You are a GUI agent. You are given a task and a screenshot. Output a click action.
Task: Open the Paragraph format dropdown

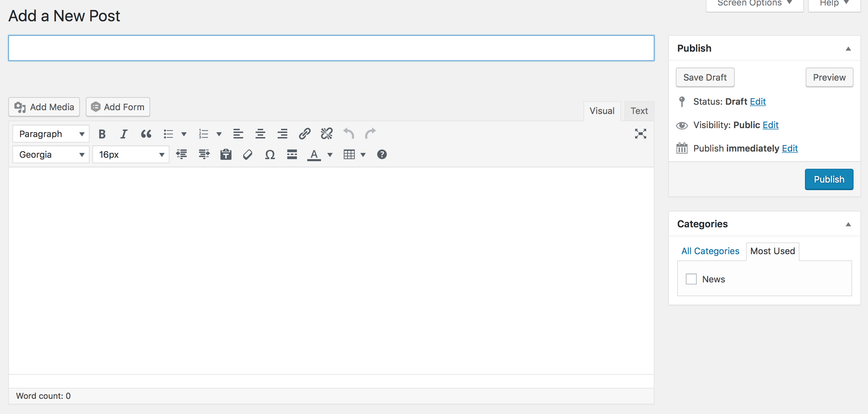tap(51, 134)
